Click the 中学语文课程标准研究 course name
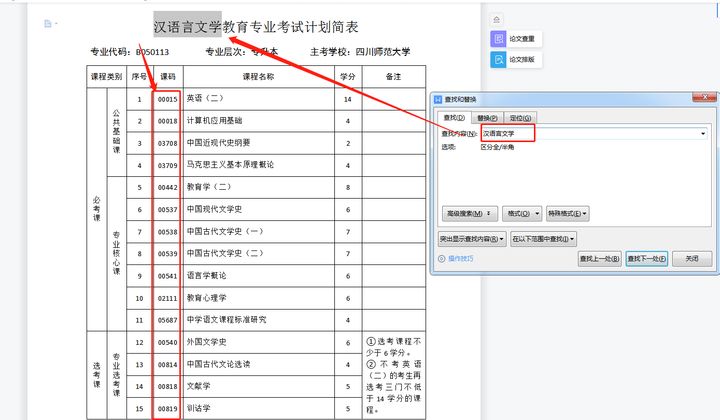The height and width of the screenshot is (420, 720). click(x=226, y=320)
